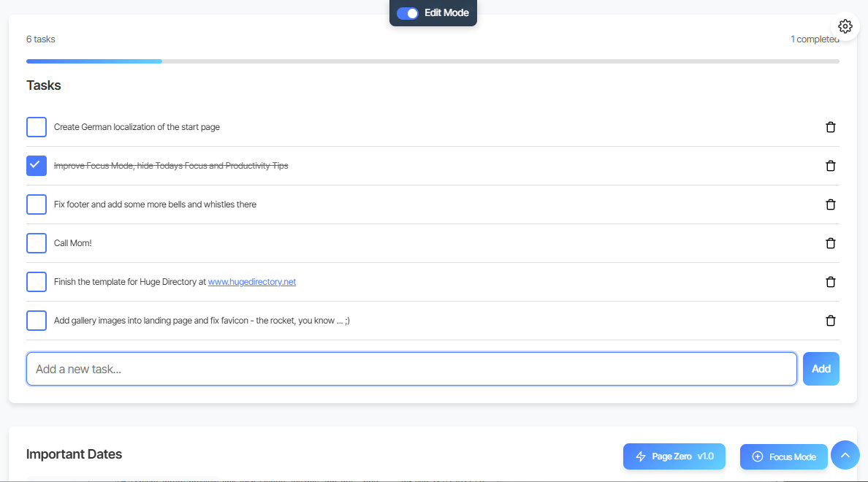Screen dimensions: 868x482
Task: Delete the "Call Mom!" task
Action: click(x=830, y=243)
